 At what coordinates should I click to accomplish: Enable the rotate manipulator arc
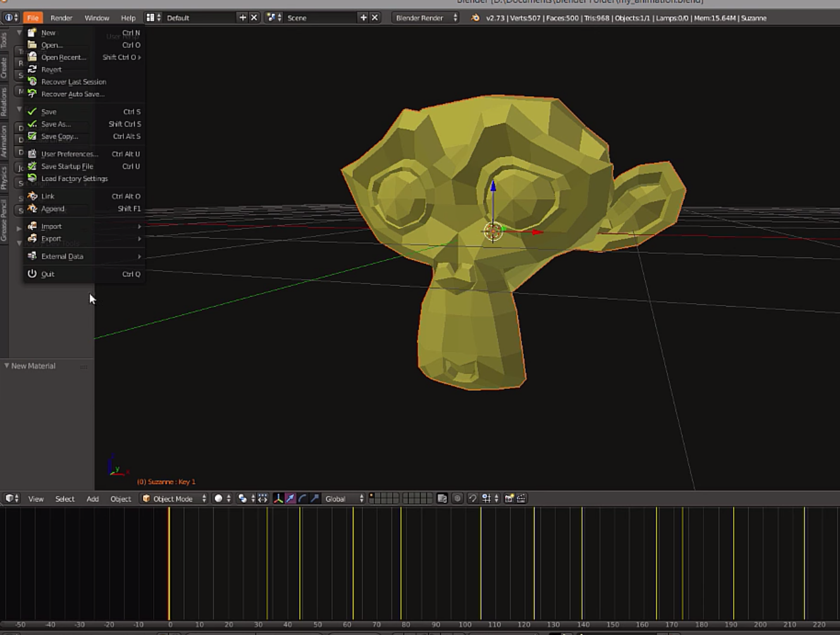tap(302, 498)
